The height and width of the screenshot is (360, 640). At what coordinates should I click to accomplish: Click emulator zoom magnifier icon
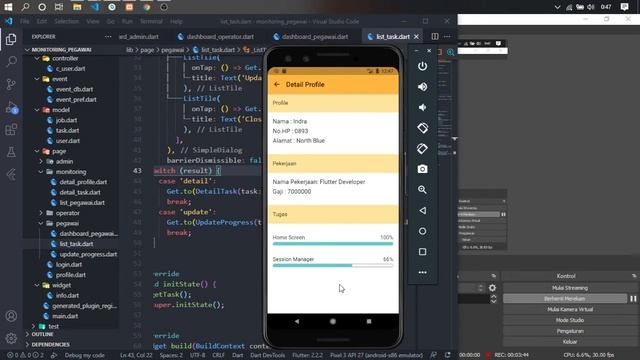[422, 190]
